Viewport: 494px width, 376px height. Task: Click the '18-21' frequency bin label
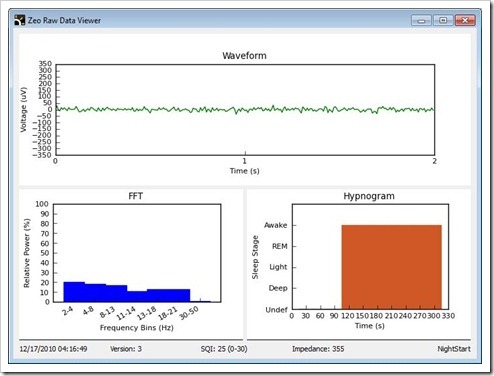(x=167, y=313)
